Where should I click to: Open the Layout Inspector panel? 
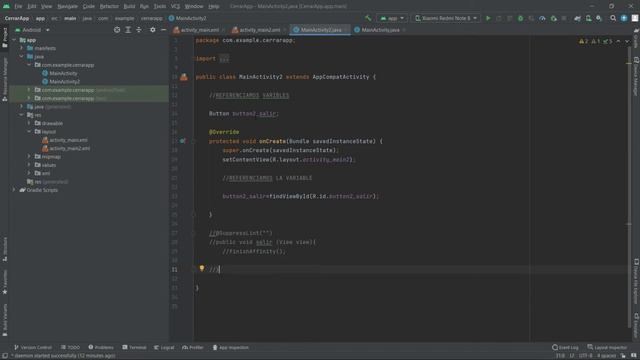point(607,347)
